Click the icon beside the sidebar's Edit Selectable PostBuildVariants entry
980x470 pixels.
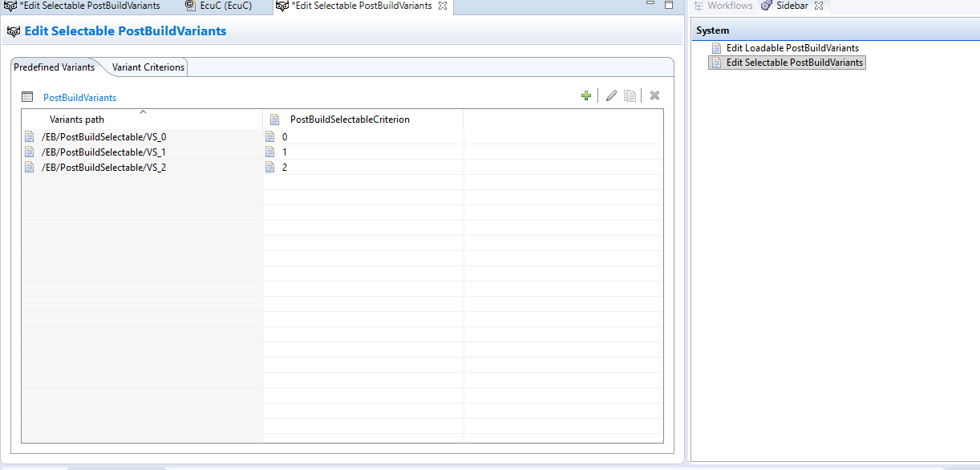[717, 63]
